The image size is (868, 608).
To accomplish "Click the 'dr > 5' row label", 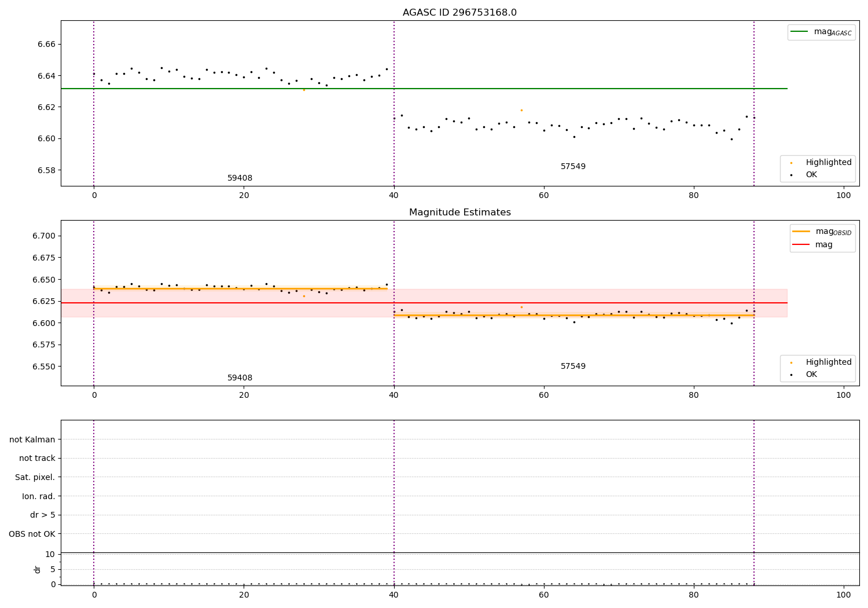I will 43,515.
